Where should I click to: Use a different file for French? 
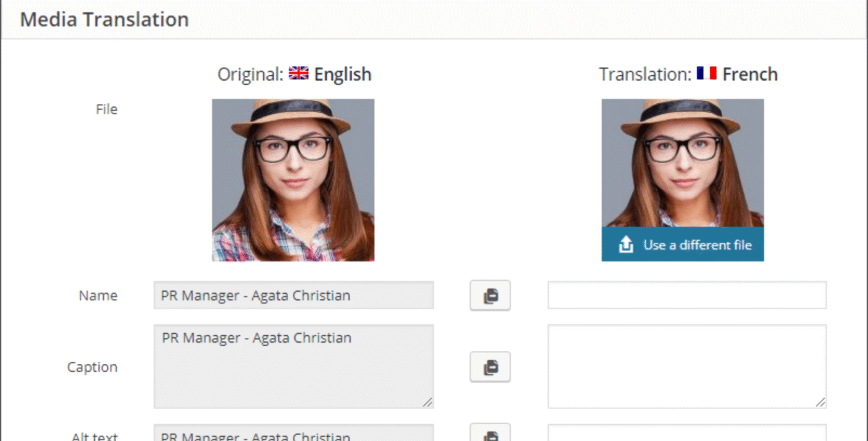(x=683, y=245)
